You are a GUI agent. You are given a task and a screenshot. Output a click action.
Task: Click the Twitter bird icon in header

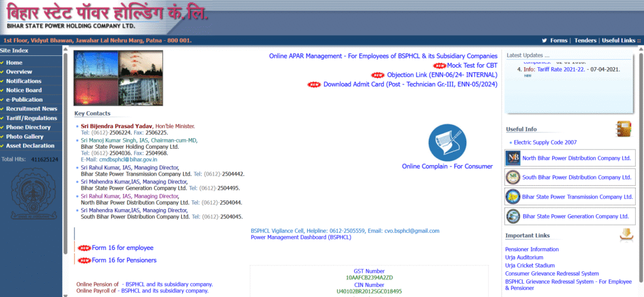[544, 41]
